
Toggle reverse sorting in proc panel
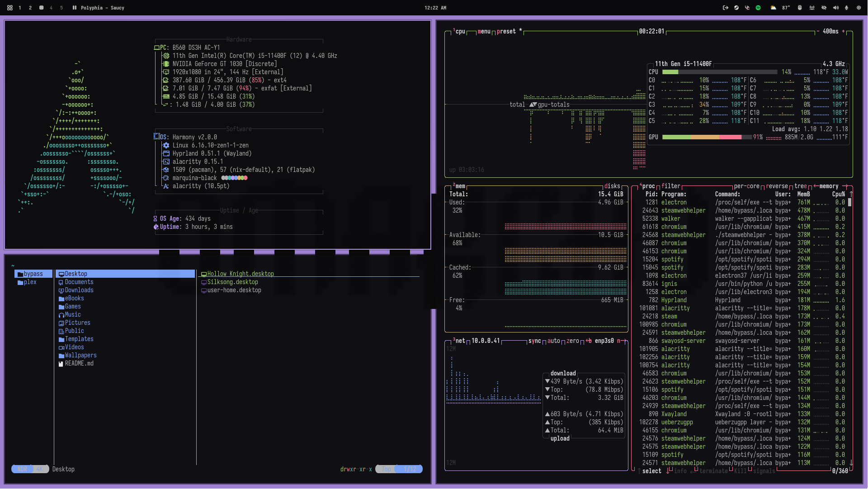[777, 186]
